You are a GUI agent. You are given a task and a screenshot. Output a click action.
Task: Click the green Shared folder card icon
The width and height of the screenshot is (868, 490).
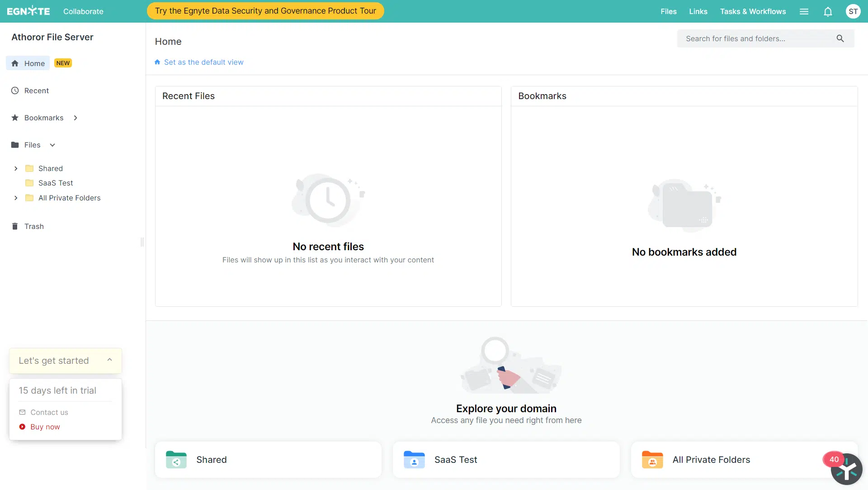(x=176, y=460)
